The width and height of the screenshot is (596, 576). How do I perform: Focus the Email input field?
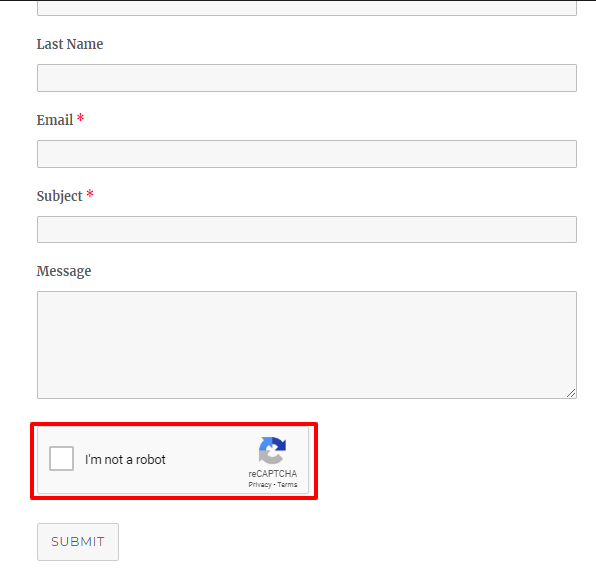click(307, 154)
